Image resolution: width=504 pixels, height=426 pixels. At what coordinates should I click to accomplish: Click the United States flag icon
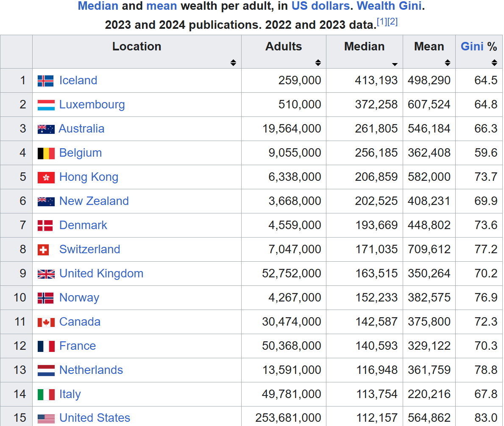pos(46,419)
